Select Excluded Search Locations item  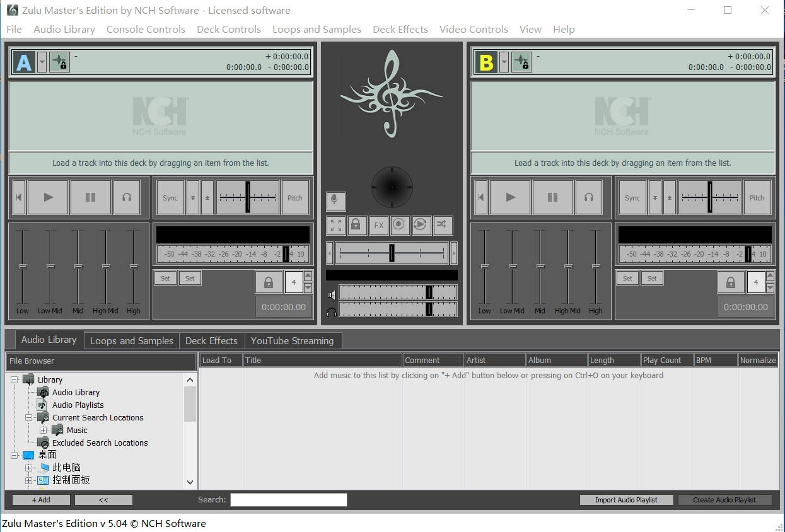tap(100, 442)
